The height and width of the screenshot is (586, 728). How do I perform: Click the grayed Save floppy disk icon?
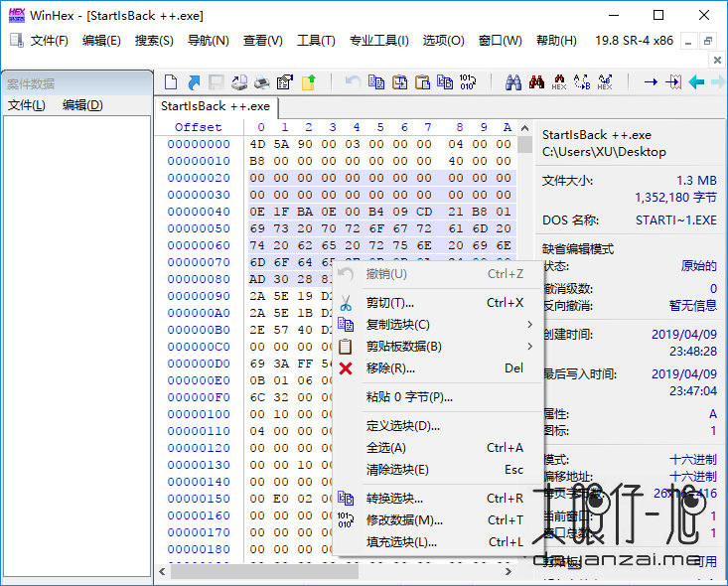point(216,82)
